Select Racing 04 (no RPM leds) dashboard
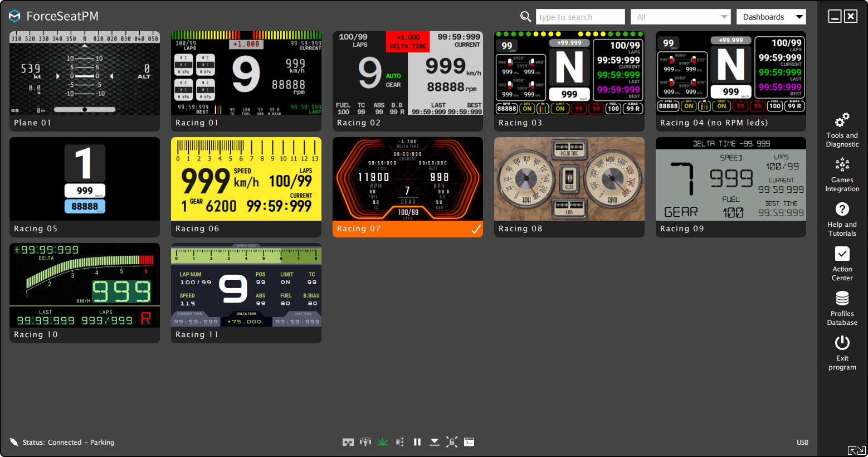The height and width of the screenshot is (457, 868). (x=731, y=81)
